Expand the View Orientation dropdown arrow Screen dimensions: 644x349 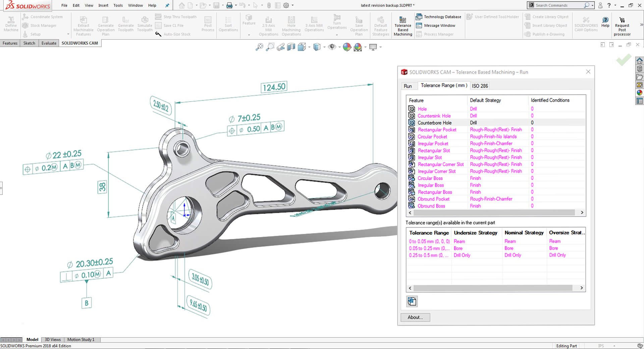click(309, 47)
